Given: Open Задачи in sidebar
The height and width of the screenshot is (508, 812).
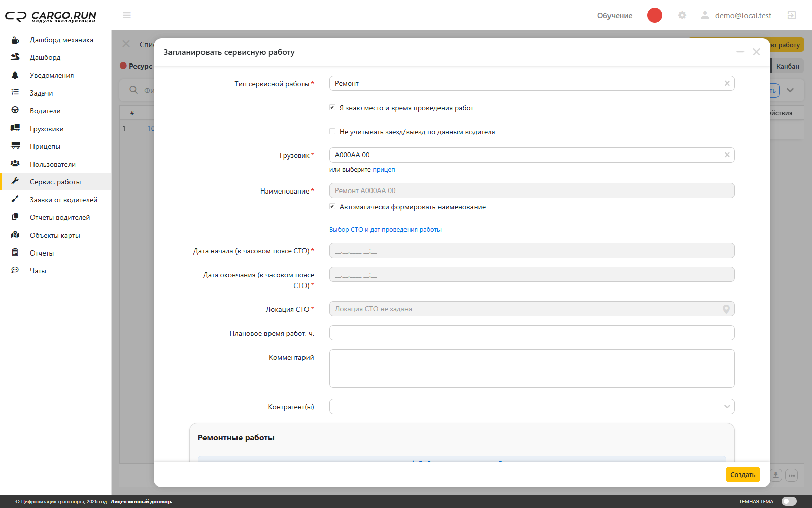Looking at the screenshot, I should point(56,93).
